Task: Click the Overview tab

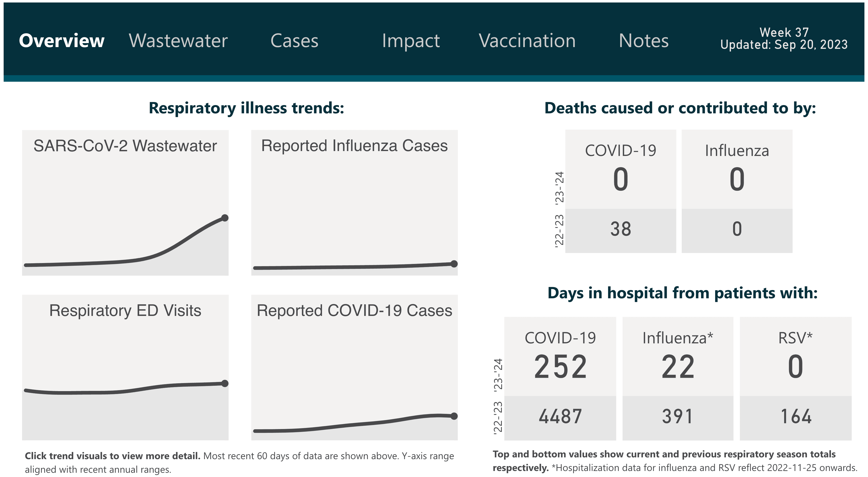Action: tap(62, 41)
